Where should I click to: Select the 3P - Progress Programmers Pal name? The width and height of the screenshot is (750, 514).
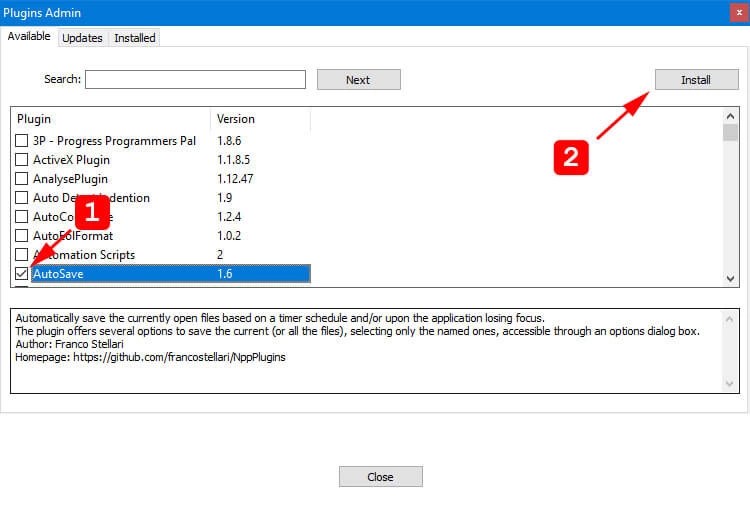point(114,141)
